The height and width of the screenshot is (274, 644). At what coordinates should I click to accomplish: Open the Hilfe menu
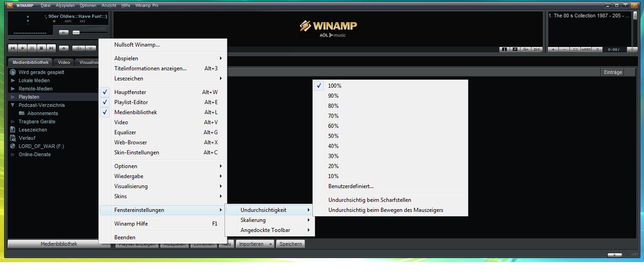pos(126,5)
